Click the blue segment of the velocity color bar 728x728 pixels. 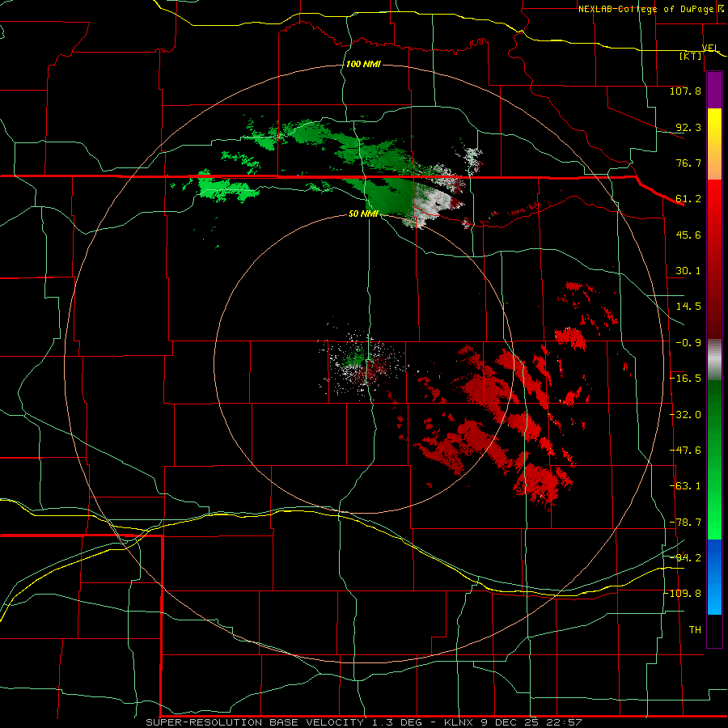tap(714, 577)
